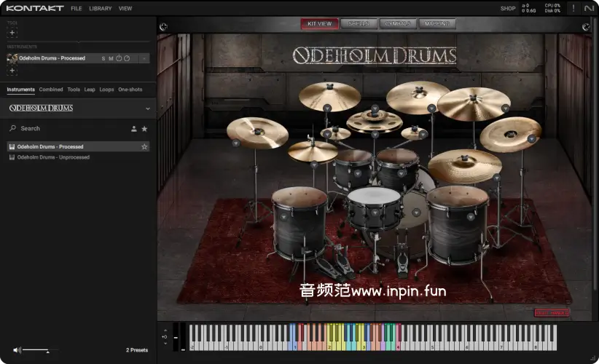Toggle the favorites filter star
The width and height of the screenshot is (599, 364).
click(144, 129)
